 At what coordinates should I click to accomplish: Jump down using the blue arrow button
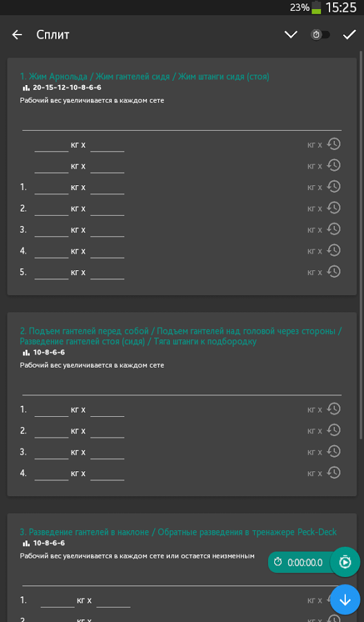click(345, 599)
